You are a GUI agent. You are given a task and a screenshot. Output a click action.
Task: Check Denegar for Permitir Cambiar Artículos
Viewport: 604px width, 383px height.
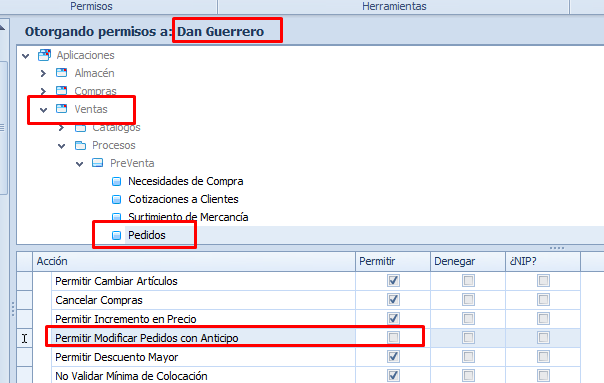(468, 281)
